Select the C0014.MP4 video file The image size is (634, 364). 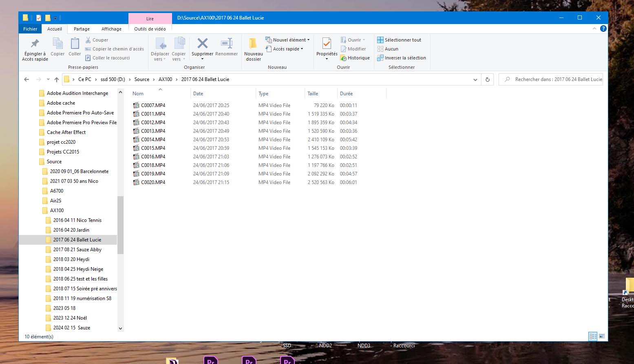(153, 140)
